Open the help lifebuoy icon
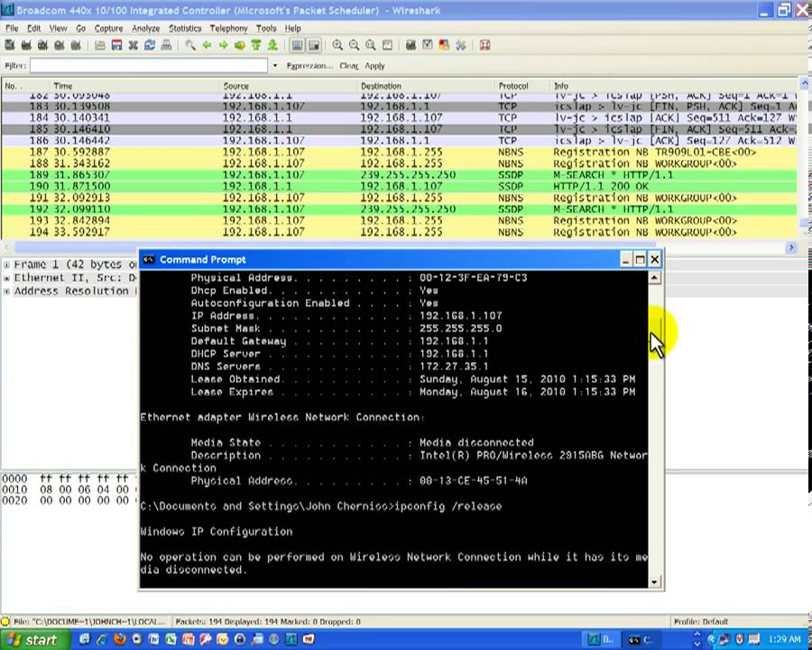 pos(484,46)
